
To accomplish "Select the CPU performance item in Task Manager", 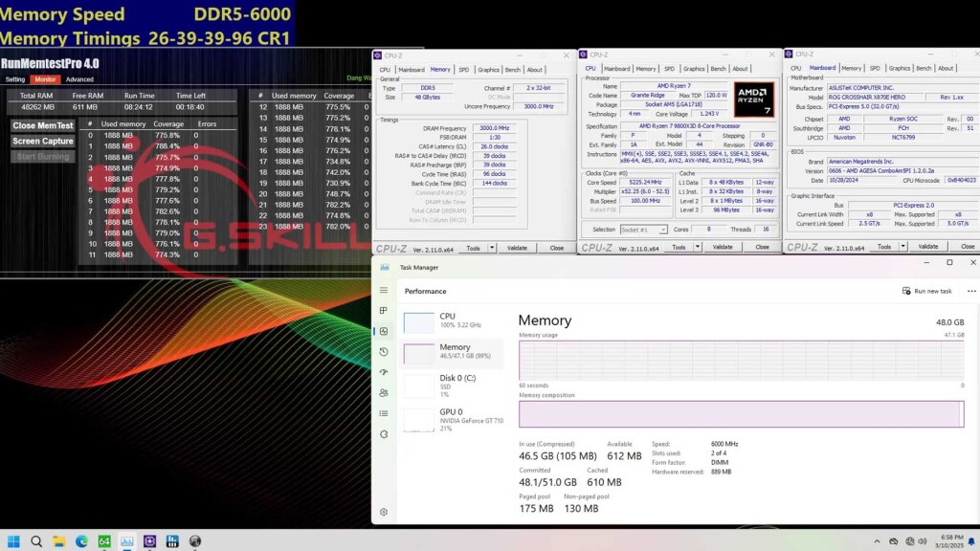I will point(453,321).
